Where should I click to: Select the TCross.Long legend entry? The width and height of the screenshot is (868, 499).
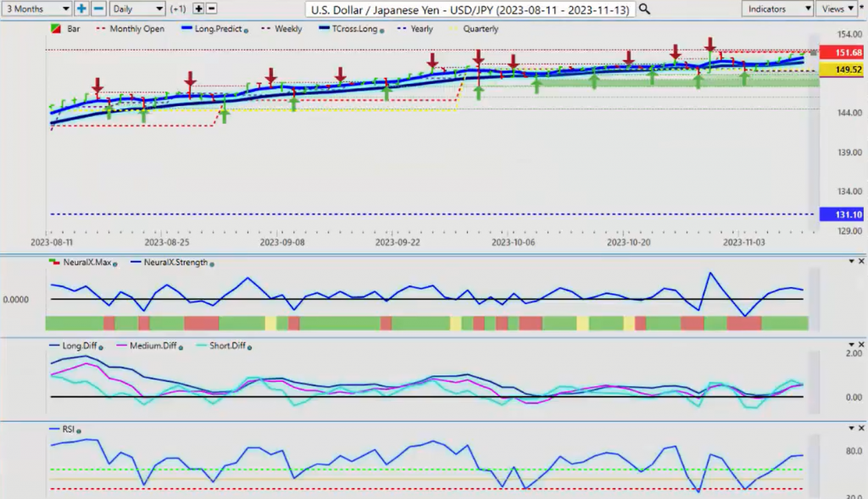click(x=354, y=29)
